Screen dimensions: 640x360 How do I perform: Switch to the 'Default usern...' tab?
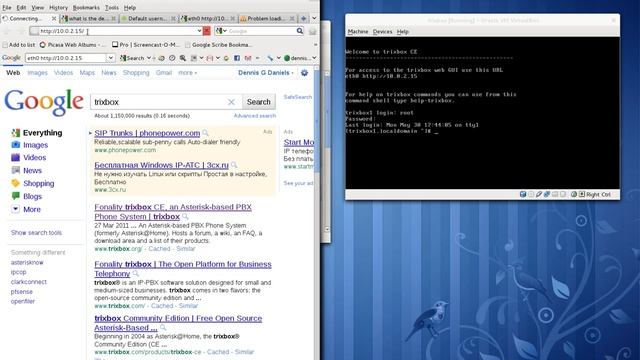(148, 18)
